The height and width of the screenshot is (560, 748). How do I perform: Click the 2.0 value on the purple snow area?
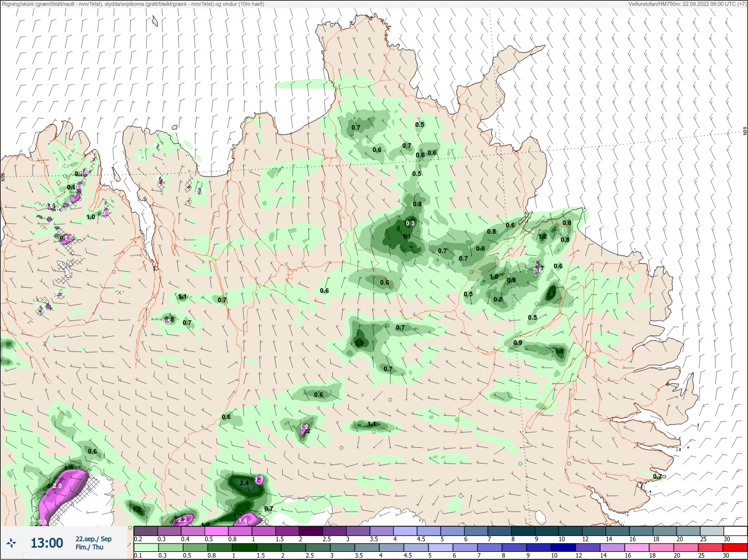[x=57, y=486]
